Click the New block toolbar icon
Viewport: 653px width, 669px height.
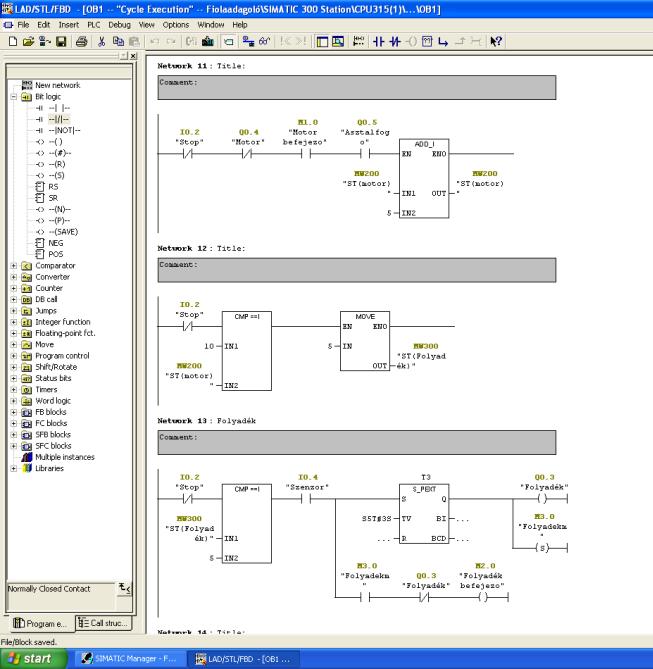point(13,41)
